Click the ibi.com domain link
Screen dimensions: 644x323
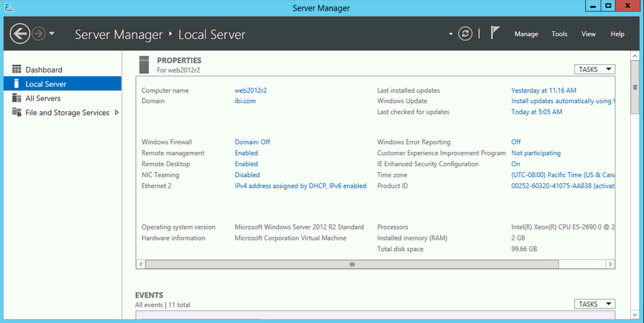[245, 101]
